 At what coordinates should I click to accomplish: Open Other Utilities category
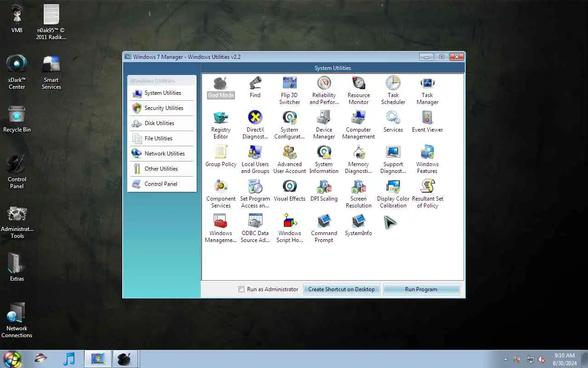(162, 169)
